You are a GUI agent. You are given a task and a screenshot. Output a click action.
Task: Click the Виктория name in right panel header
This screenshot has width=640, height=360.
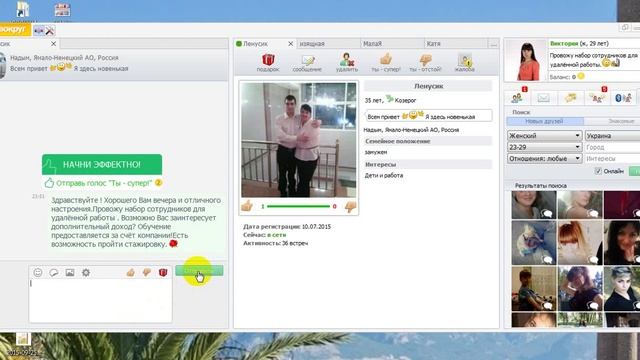click(x=564, y=43)
